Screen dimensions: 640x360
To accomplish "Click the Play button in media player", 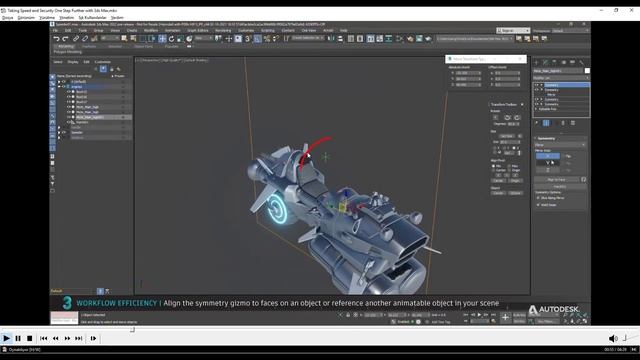I will coord(6,338).
